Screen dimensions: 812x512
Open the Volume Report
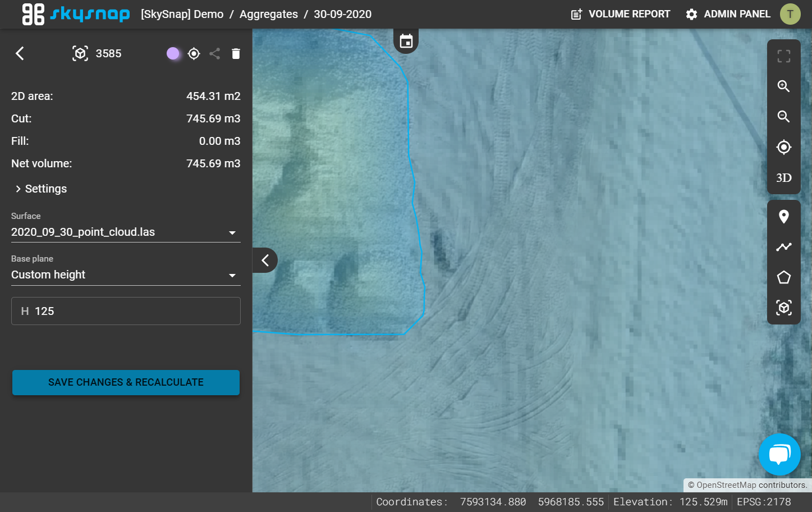[621, 14]
